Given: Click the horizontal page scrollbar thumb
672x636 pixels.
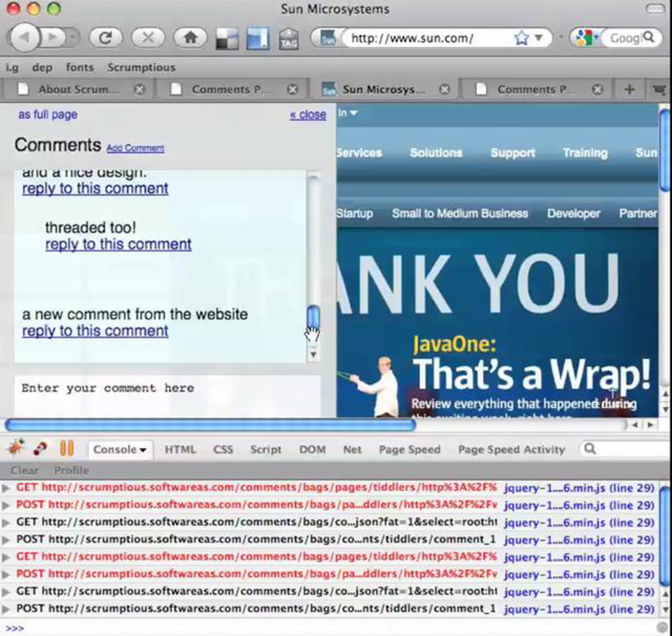Looking at the screenshot, I should pos(210,425).
